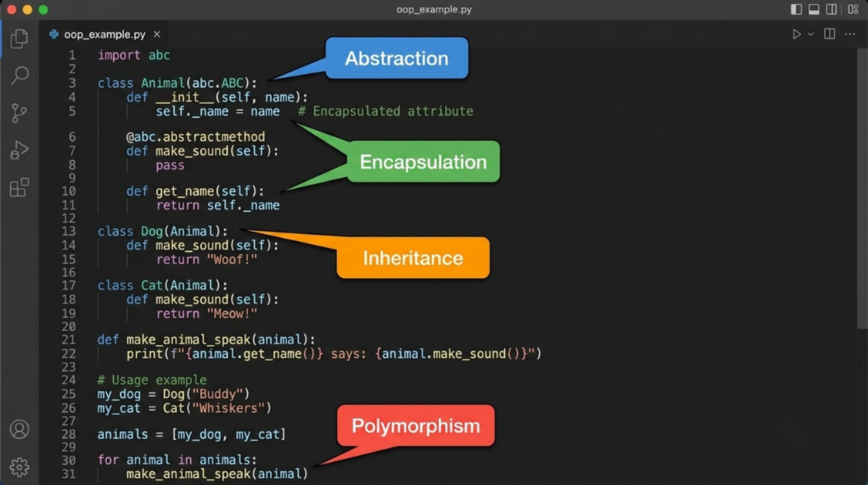Click 'import abc' on line 1
Viewport: 868px width, 485px height.
(134, 55)
